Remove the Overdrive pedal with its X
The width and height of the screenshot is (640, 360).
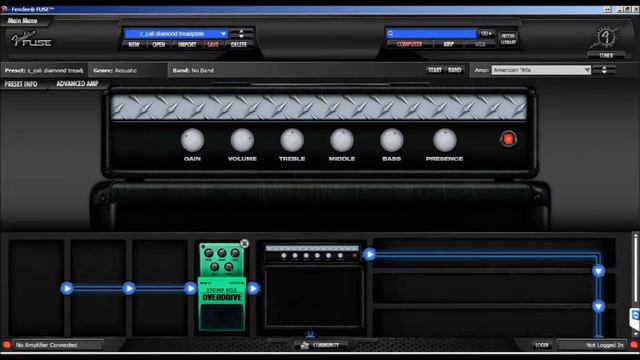244,244
